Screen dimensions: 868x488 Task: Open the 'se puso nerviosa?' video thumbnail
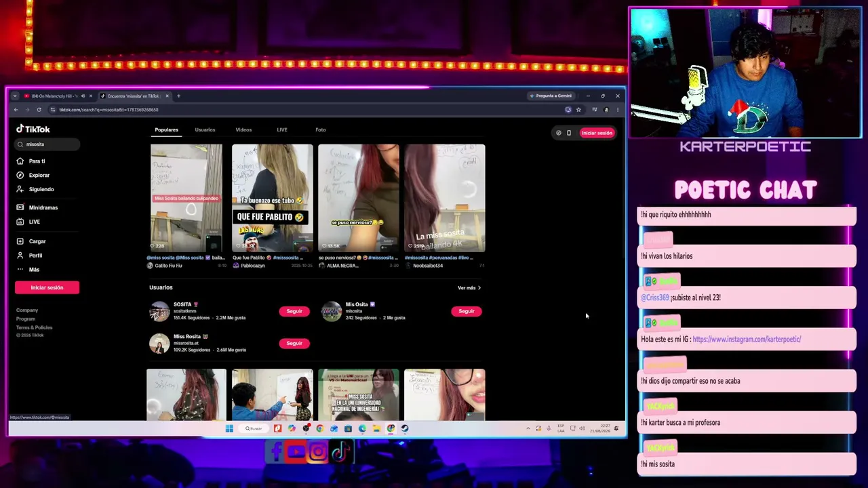point(359,198)
